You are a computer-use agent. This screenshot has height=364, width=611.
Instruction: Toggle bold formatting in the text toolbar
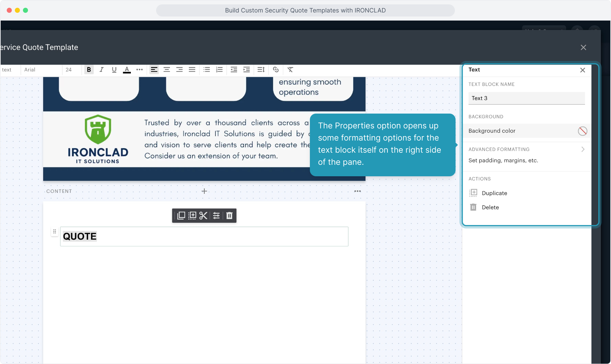point(89,70)
